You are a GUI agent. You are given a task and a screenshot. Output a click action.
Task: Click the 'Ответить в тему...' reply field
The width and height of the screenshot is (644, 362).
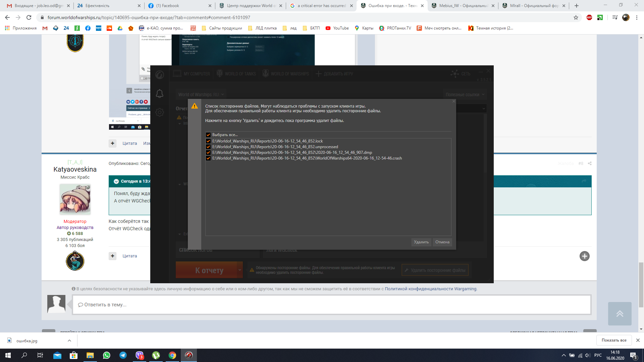point(331,305)
